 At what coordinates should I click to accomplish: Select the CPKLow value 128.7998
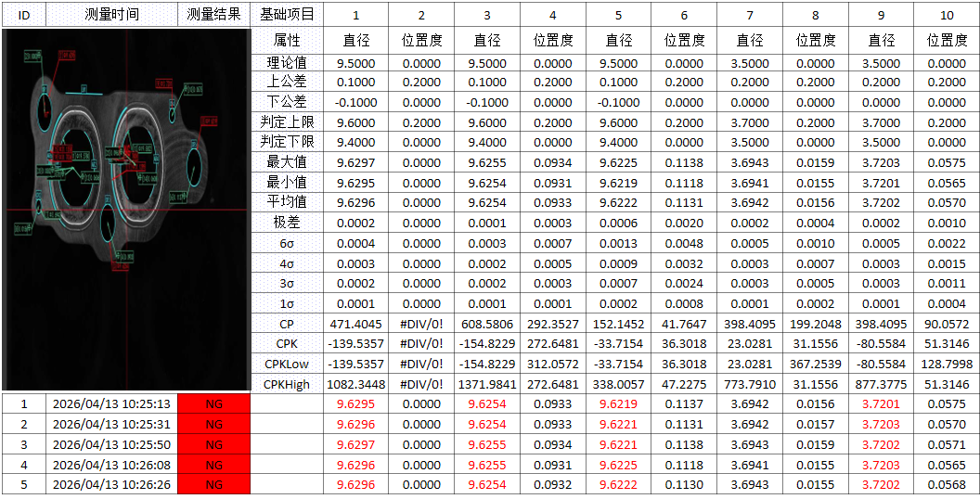tap(947, 364)
